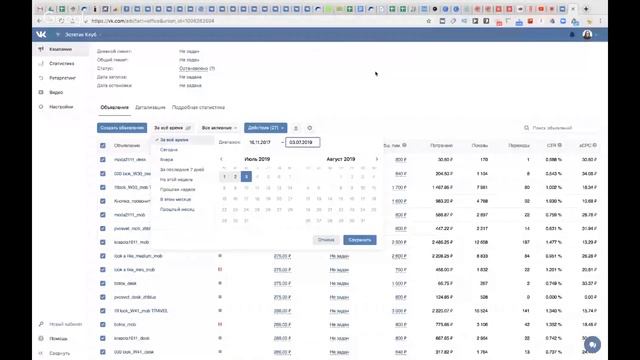Click the info icon next to the CTR column
The image size is (640, 360).
[560, 145]
